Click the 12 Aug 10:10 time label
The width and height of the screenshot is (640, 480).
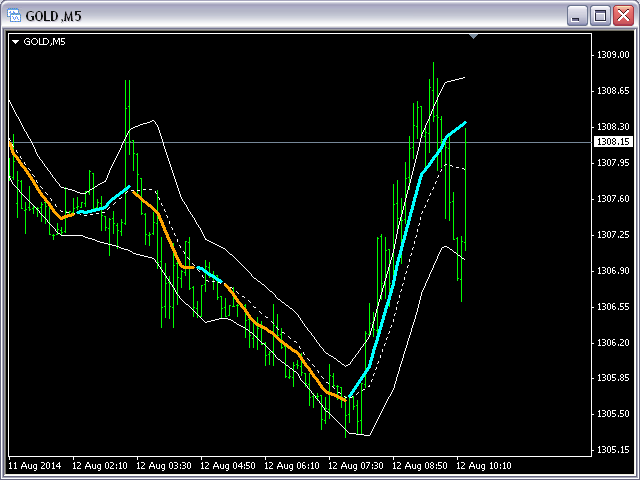[x=484, y=466]
